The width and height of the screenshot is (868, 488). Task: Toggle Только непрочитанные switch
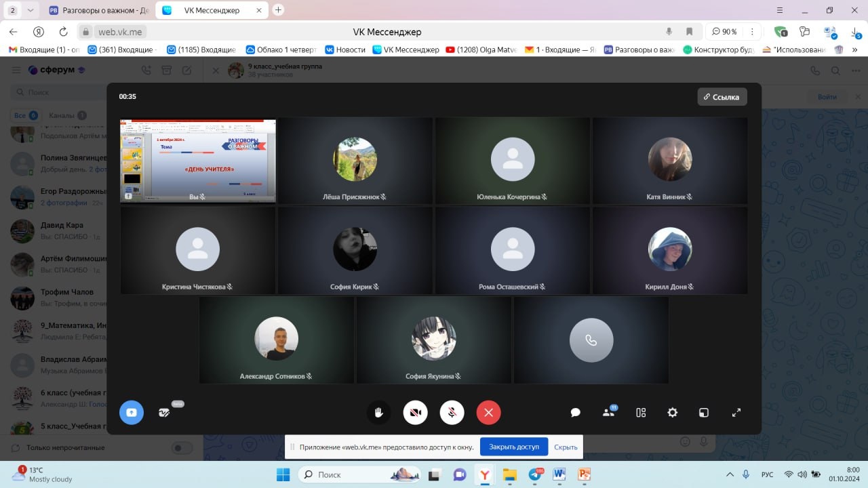click(181, 447)
